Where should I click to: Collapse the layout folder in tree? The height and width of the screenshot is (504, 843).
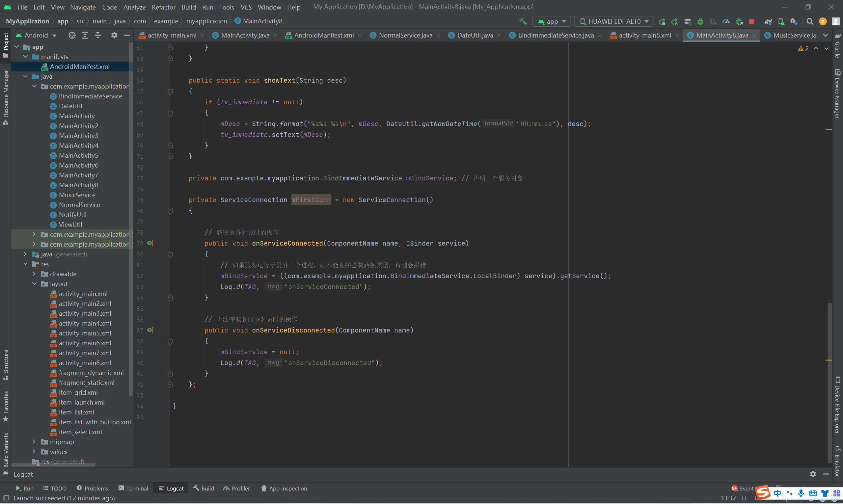(x=34, y=283)
